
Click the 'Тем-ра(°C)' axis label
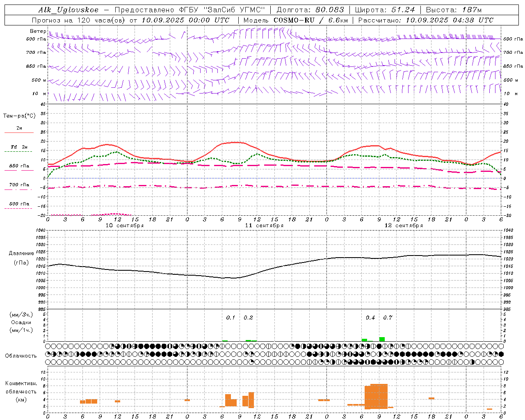click(19, 116)
